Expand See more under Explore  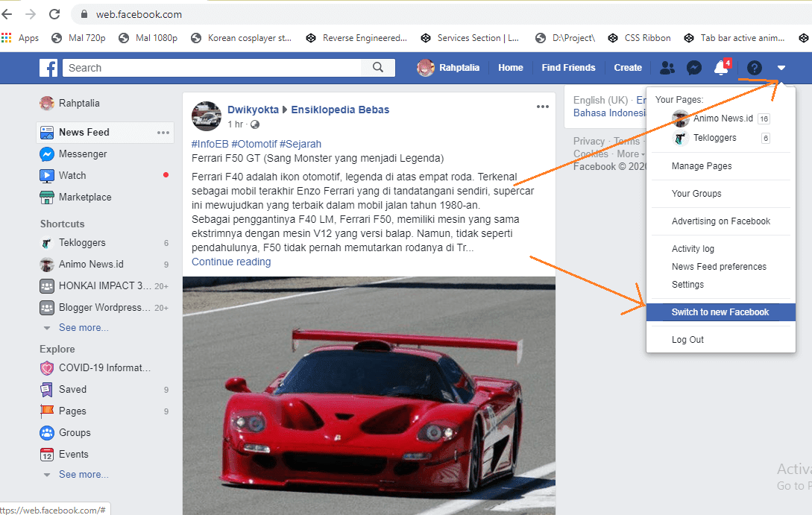(x=84, y=475)
